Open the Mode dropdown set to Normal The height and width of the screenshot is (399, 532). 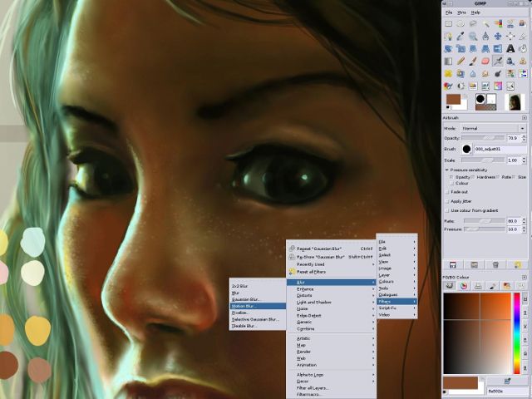[x=493, y=128]
